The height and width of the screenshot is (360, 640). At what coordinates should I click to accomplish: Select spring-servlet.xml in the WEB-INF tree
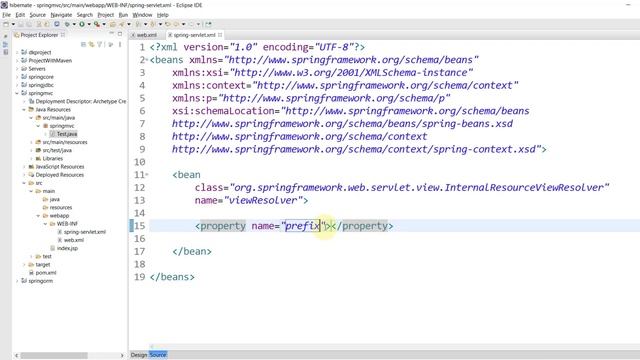[84, 232]
